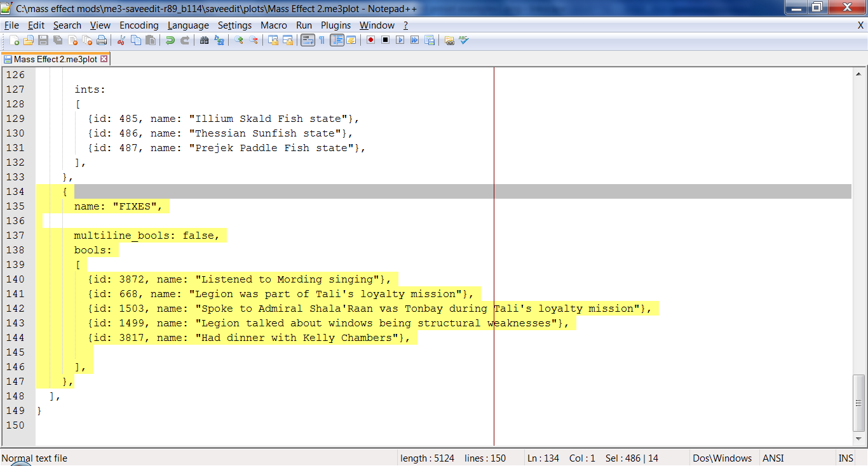Toggle word wrap
This screenshot has width=868, height=466.
(307, 40)
